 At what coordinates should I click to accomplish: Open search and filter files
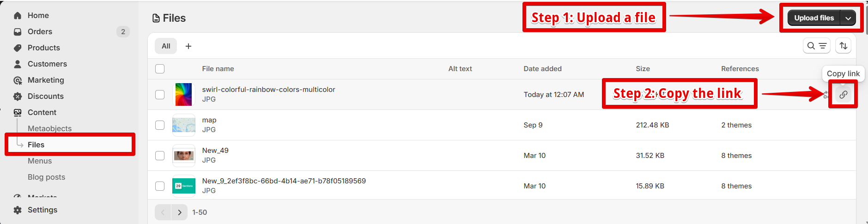(x=816, y=46)
